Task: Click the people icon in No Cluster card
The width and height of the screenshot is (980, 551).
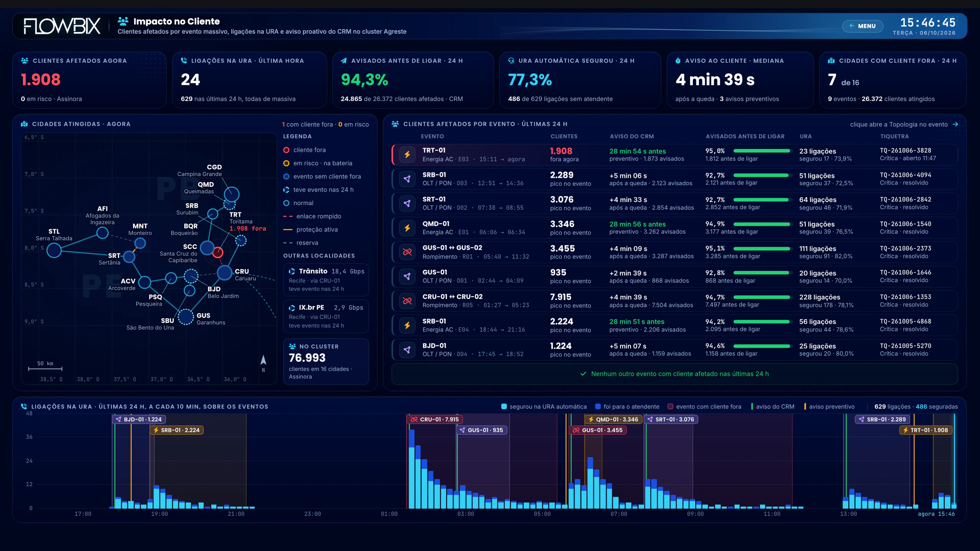Action: pyautogui.click(x=292, y=346)
